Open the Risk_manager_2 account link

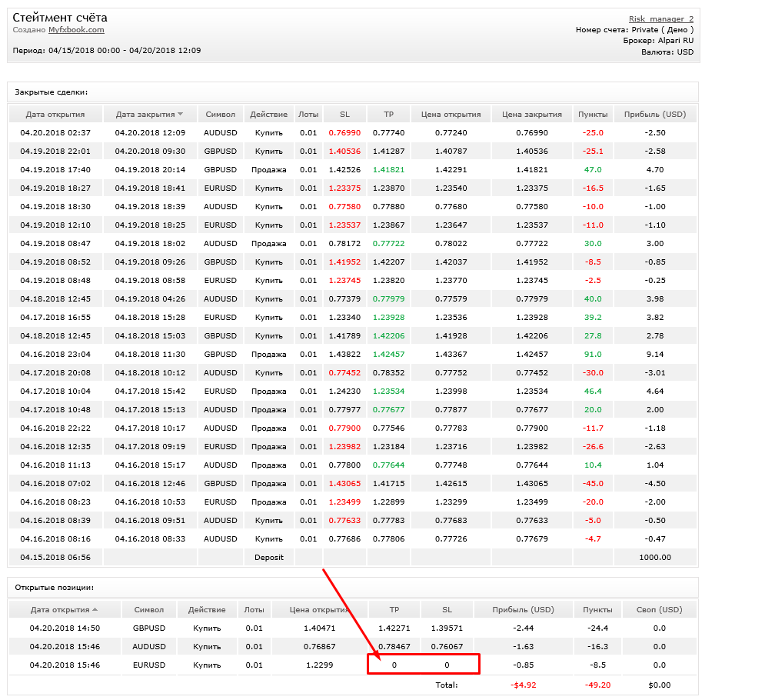661,19
